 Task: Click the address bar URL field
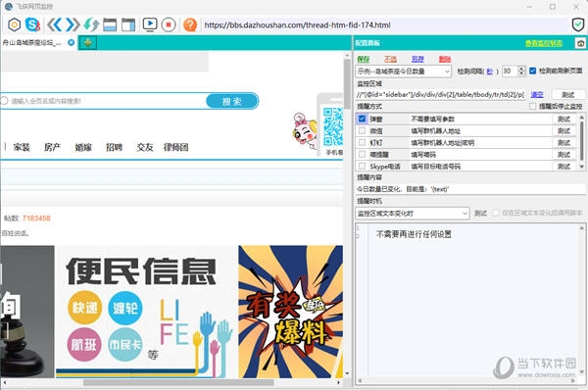[x=384, y=25]
